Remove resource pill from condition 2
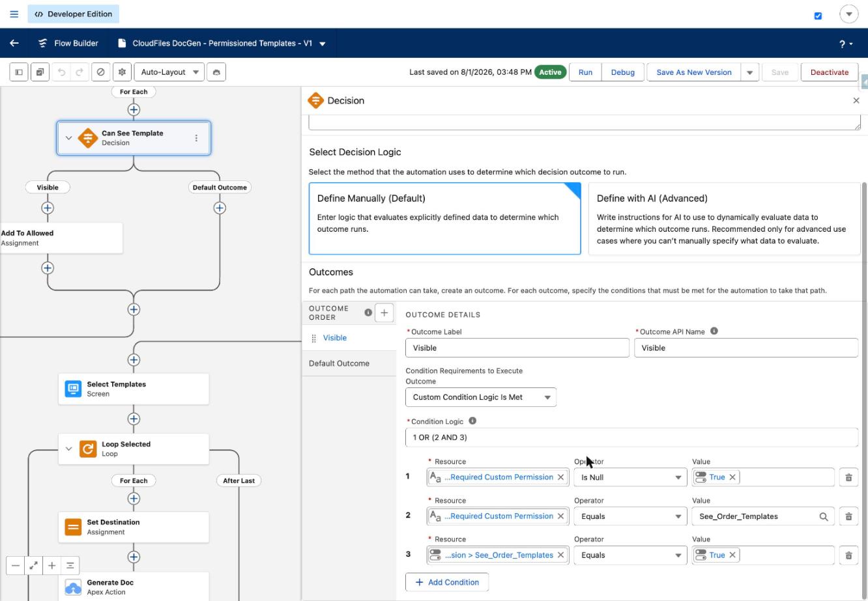 560,516
